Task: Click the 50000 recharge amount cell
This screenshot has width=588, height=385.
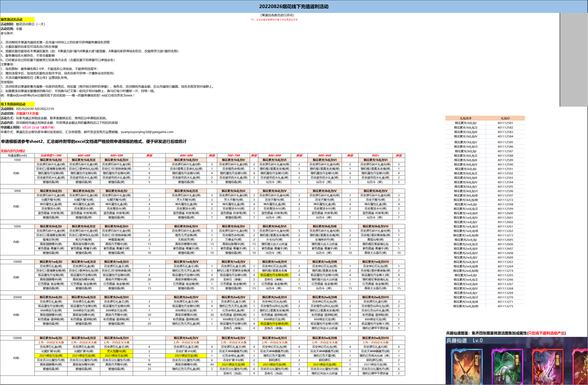Action: (17, 338)
